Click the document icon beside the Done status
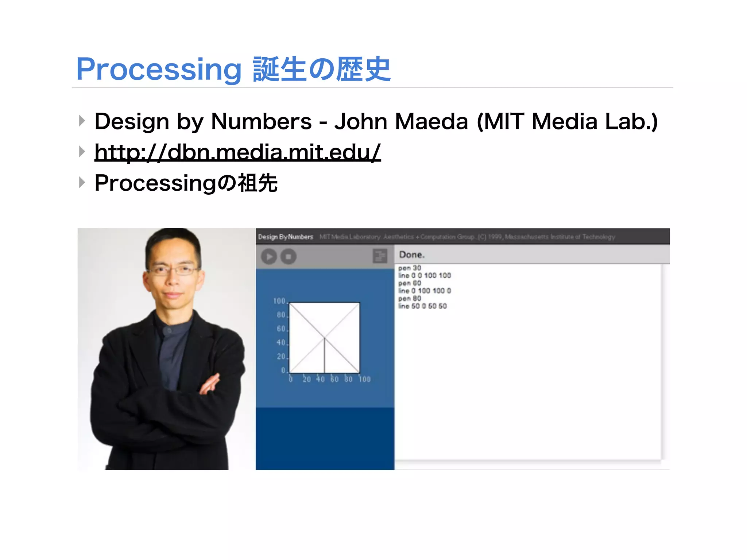Viewport: 747px width, 560px height. 380,256
